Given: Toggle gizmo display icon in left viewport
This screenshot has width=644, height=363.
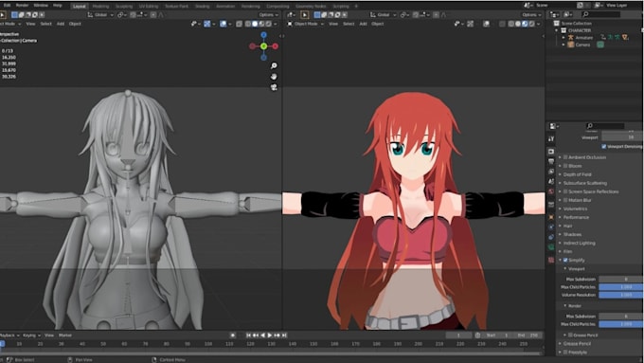Looking at the screenshot, I should click(207, 24).
